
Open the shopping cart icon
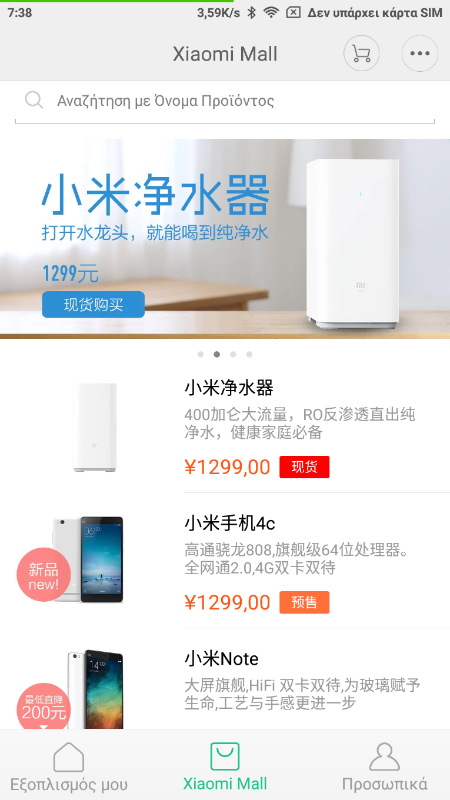361,53
